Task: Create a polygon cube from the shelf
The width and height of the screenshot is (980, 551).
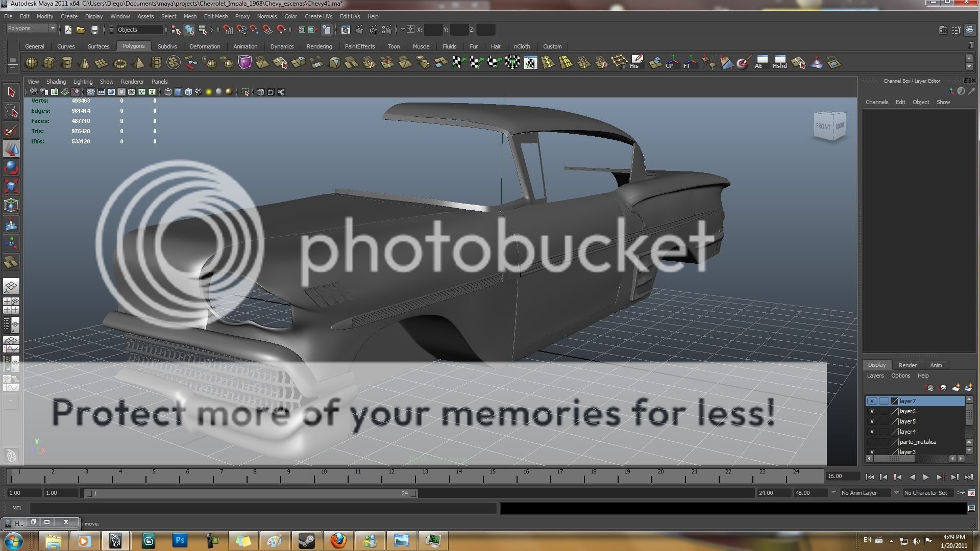Action: (x=49, y=63)
